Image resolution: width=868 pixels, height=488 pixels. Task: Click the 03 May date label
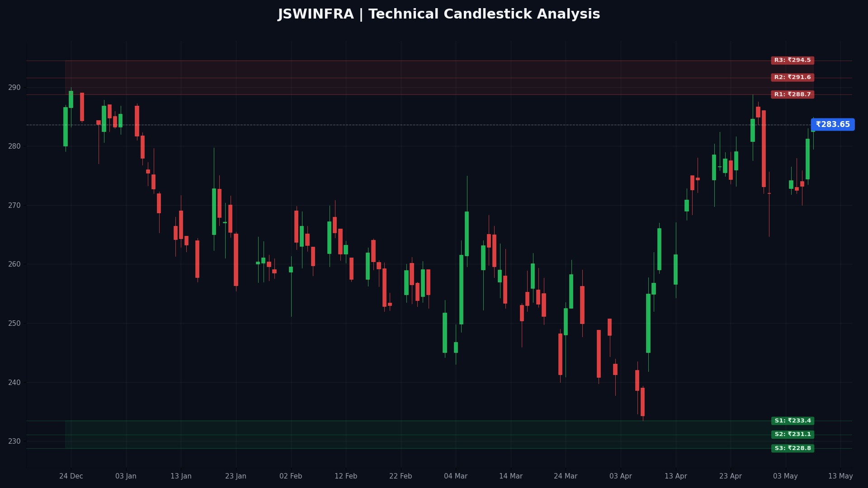click(785, 476)
